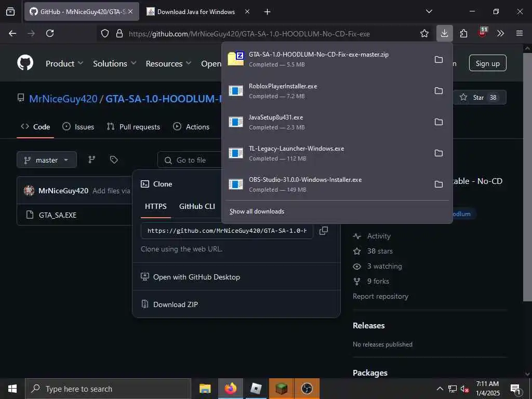The image size is (532, 399).
Task: Open MrNiceGuy420 owner link
Action: click(x=63, y=99)
